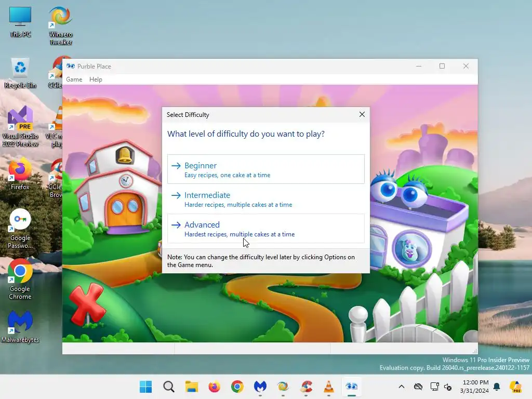The image size is (532, 399).
Task: Select Visual Studio 2022 Preview desktop icon
Action: tap(20, 127)
